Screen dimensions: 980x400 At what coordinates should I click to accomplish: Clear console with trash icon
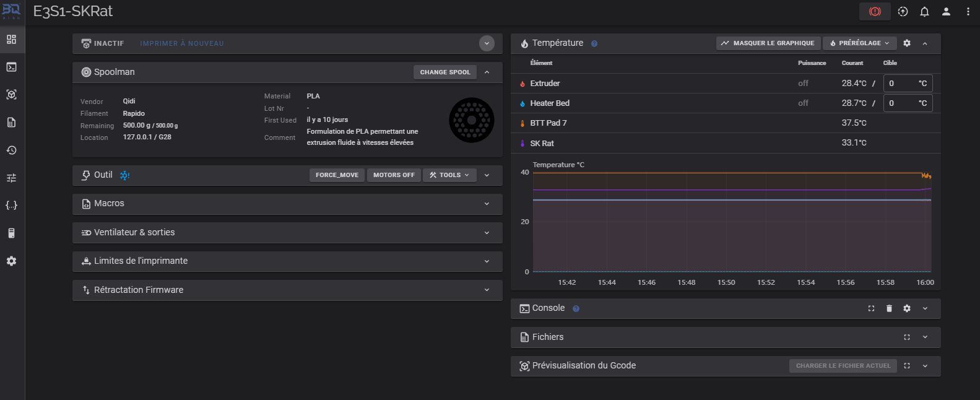click(x=889, y=308)
